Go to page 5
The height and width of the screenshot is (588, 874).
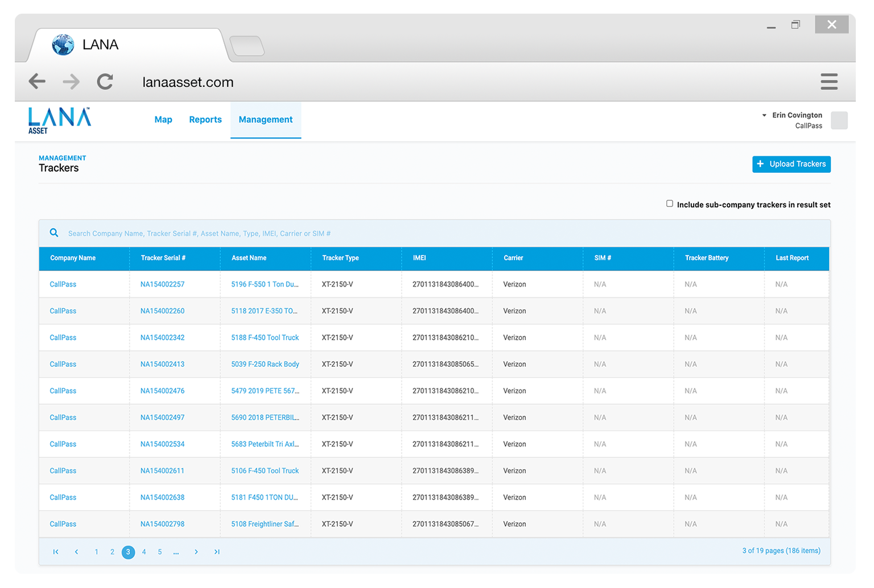tap(160, 552)
